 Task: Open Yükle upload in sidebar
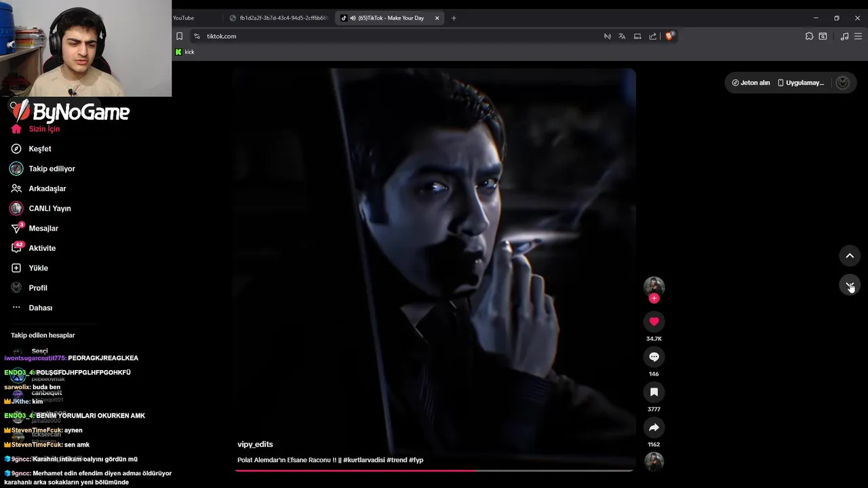[x=38, y=268]
